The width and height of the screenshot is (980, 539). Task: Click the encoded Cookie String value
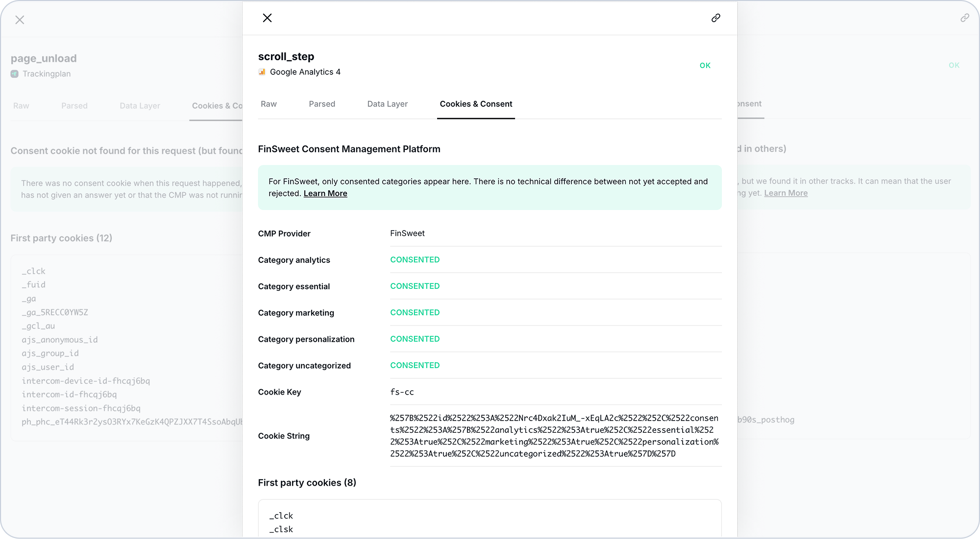(x=554, y=436)
